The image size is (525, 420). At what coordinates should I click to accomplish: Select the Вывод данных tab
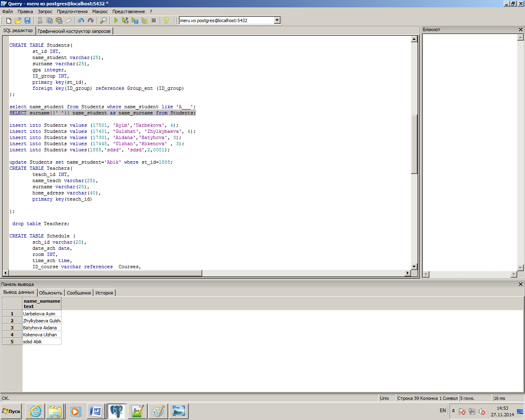click(19, 292)
